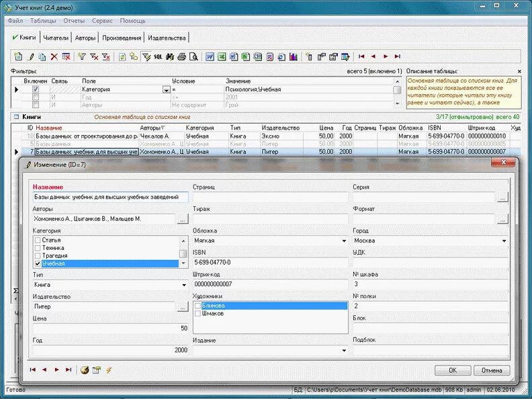Click the Отмена button

point(492,370)
